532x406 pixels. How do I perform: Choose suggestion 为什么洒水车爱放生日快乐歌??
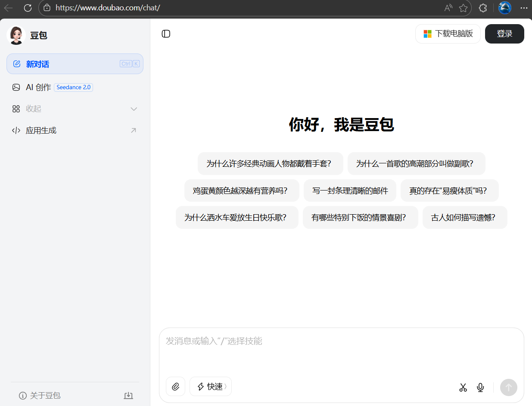[x=237, y=217]
